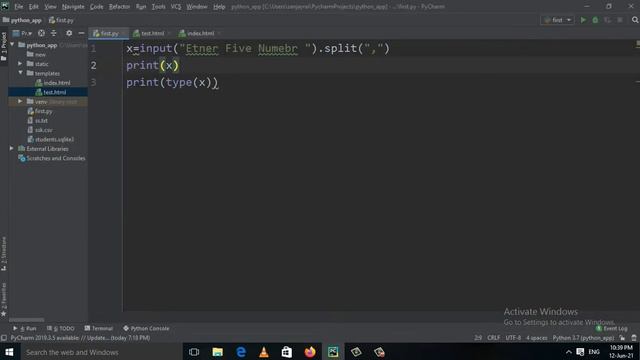The image size is (640, 360).
Task: Open the Project view selector dropdown
Action: click(22, 33)
